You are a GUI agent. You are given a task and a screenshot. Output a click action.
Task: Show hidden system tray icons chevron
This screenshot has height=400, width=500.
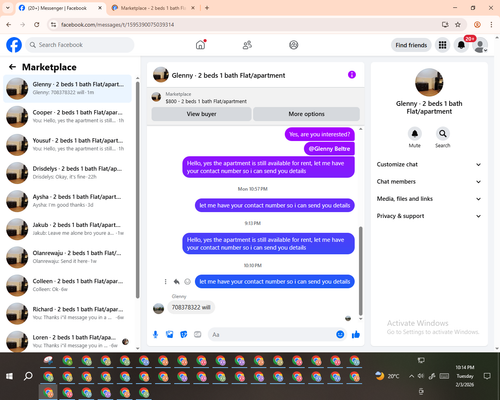tap(411, 376)
